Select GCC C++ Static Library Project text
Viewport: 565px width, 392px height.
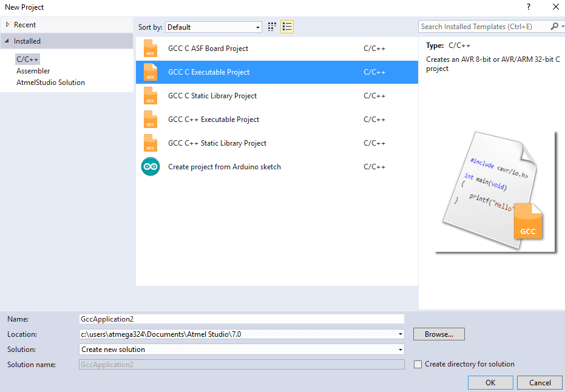(x=217, y=143)
